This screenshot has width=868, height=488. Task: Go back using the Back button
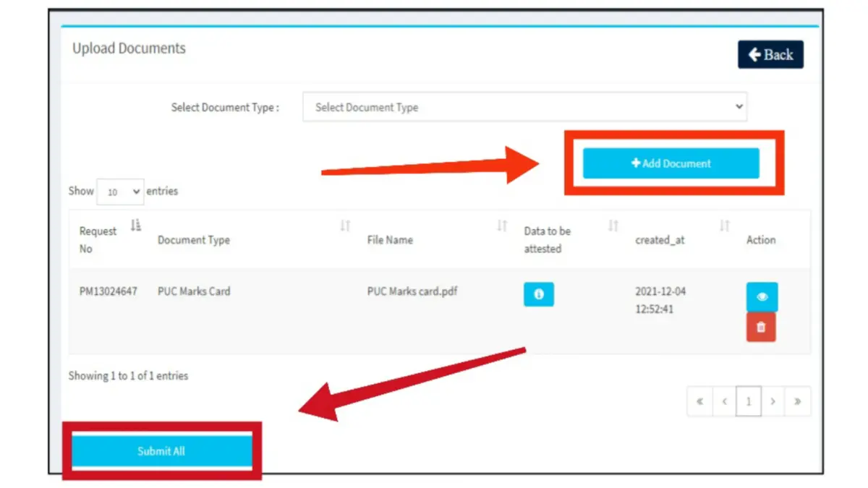pyautogui.click(x=770, y=55)
